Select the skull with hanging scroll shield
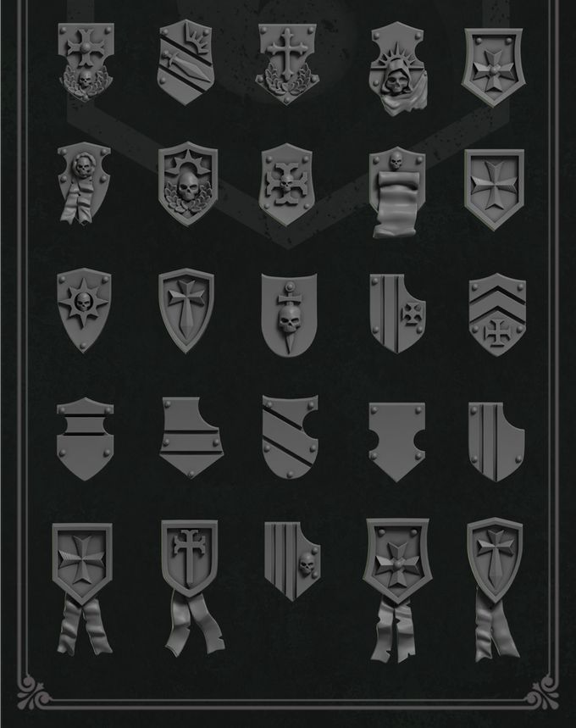The width and height of the screenshot is (576, 728). pos(396,192)
